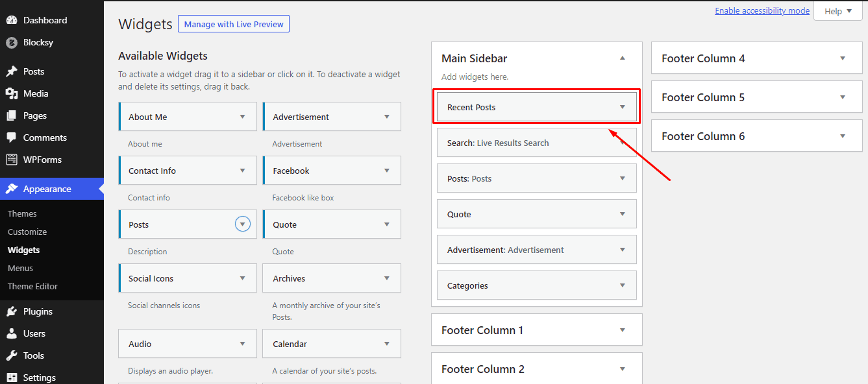Screen dimensions: 868x384
Task: Expand the Recent Posts widget
Action: coord(622,107)
